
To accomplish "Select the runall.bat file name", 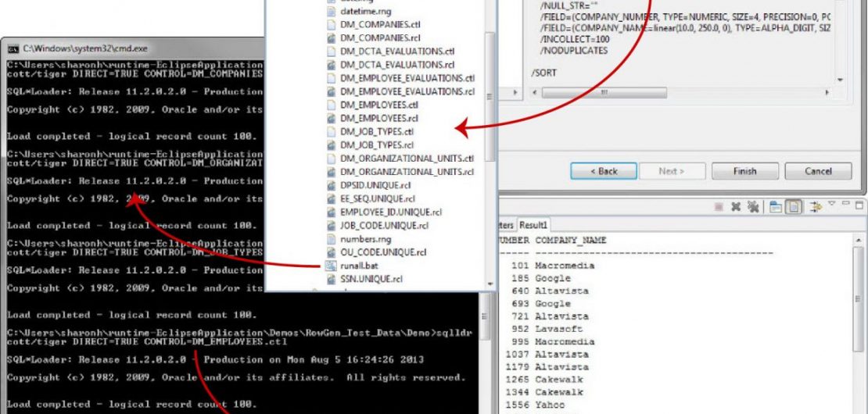I will point(359,266).
